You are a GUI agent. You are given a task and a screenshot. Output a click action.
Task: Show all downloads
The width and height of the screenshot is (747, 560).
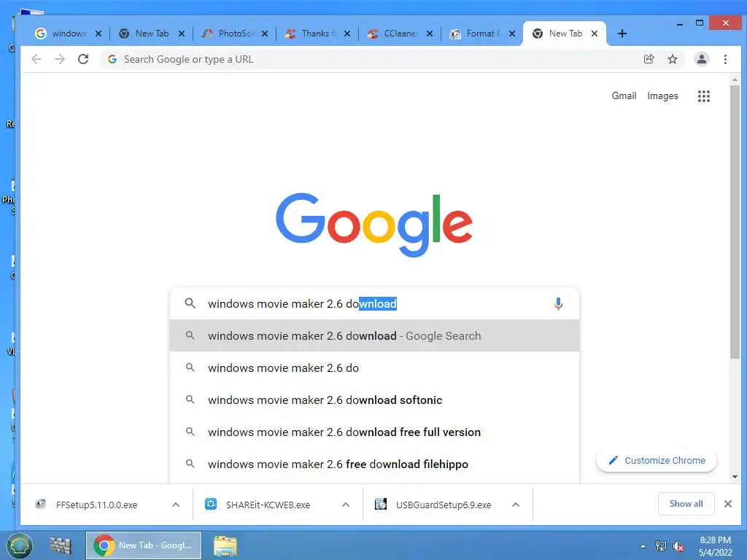(x=686, y=504)
